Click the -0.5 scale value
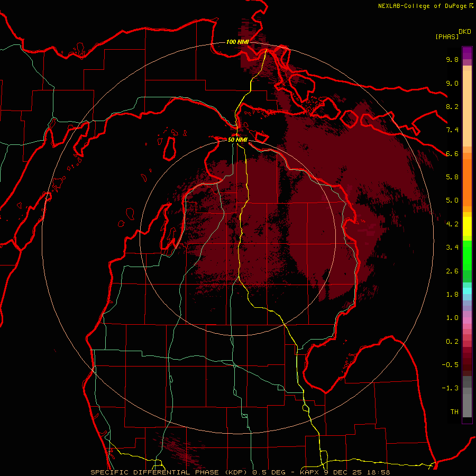This screenshot has height=476, width=476. coord(450,365)
